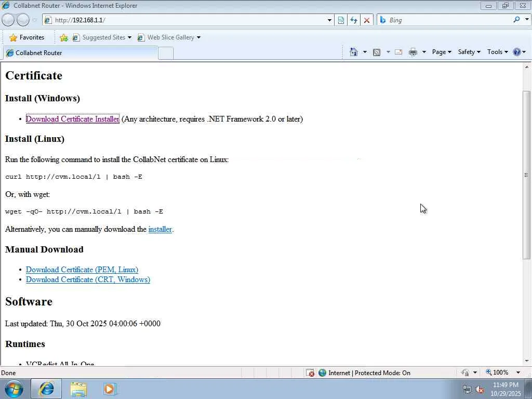This screenshot has height=399, width=532.
Task: Click the RSS Feeds icon
Action: tap(376, 52)
